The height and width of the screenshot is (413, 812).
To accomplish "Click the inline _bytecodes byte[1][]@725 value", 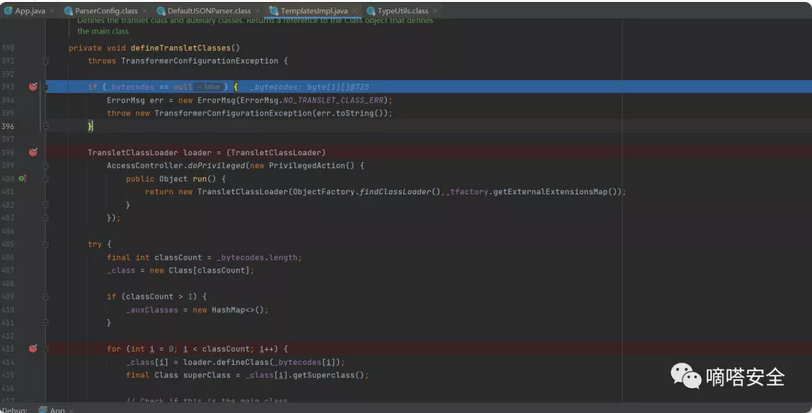I will 310,87.
